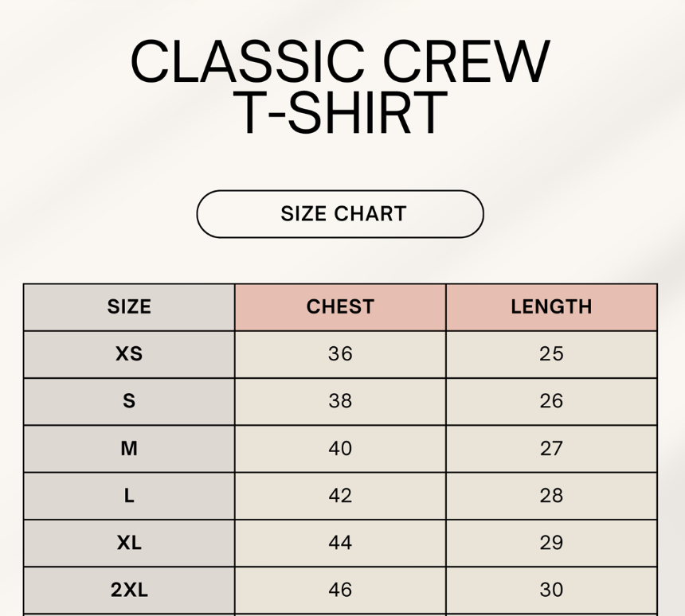Select chest value 36 cell
The height and width of the screenshot is (616, 685).
(340, 354)
